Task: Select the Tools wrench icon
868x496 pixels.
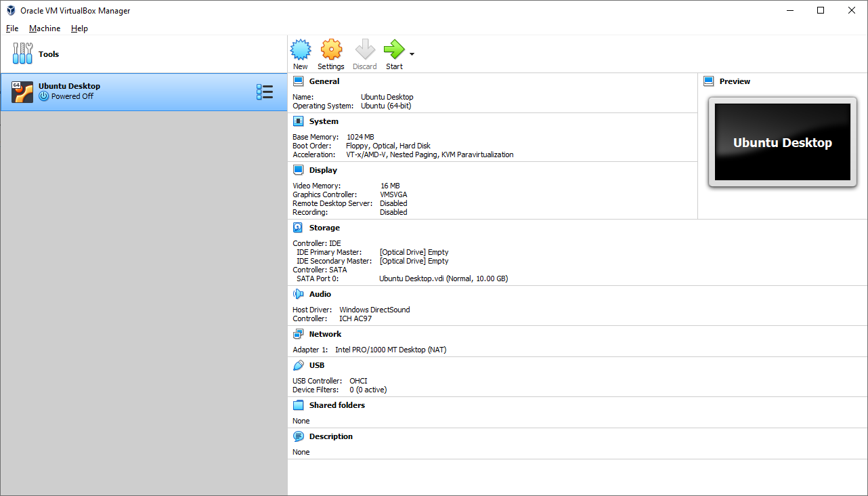Action: [x=22, y=54]
